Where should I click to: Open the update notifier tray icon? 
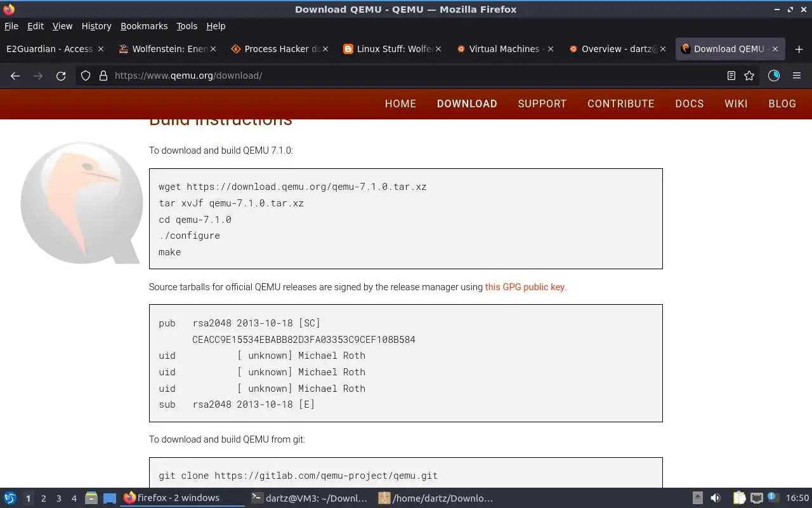click(773, 498)
